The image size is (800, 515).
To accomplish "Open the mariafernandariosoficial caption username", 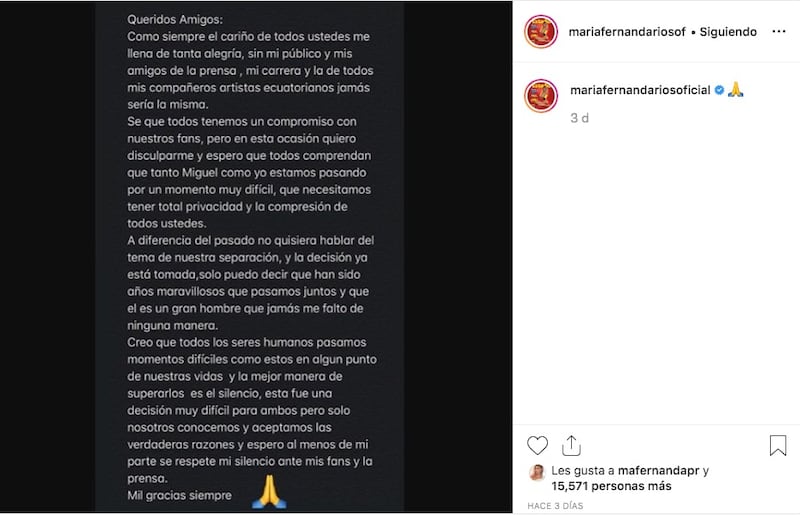I will [x=640, y=90].
